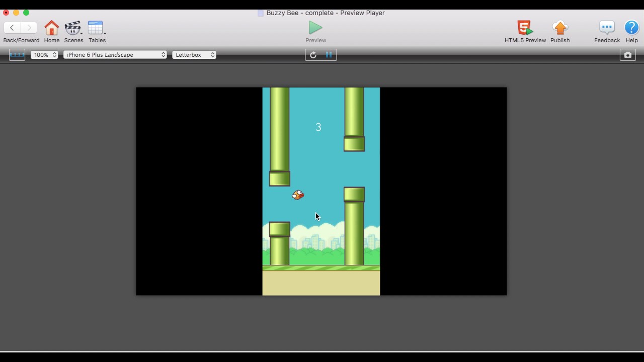Open the Scenes clapperboard icon
The width and height of the screenshot is (644, 362).
[x=73, y=28]
